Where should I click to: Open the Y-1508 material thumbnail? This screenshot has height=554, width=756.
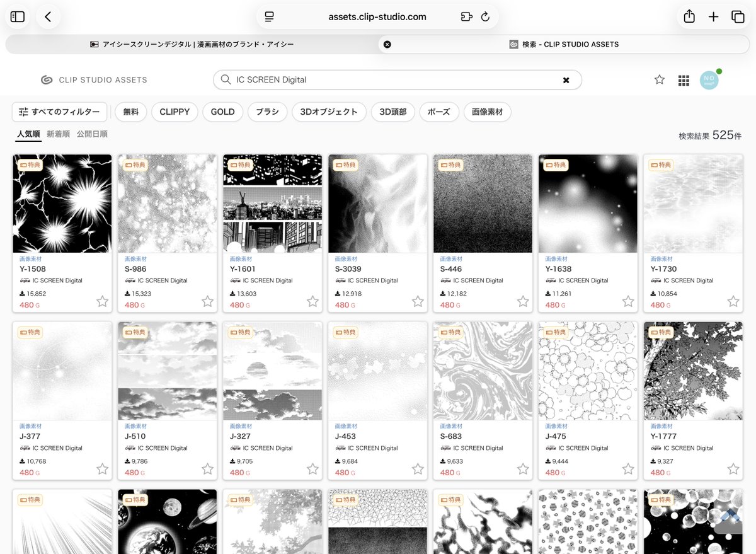62,204
